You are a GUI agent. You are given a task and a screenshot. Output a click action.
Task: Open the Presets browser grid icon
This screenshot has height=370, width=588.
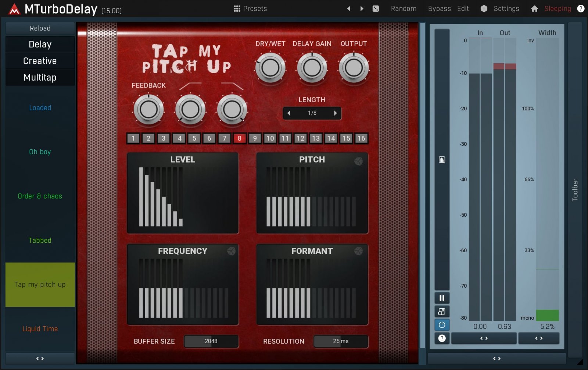point(237,8)
